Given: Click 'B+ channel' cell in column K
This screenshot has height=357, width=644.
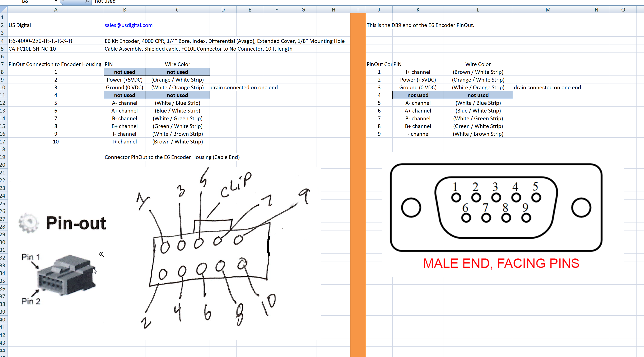Looking at the screenshot, I should (418, 126).
